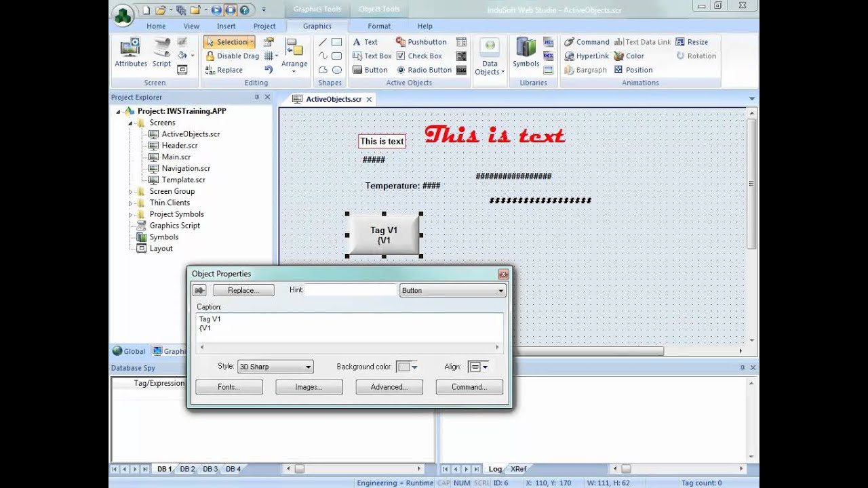868x488 pixels.
Task: Apply the HyperLink animation
Action: [x=587, y=56]
